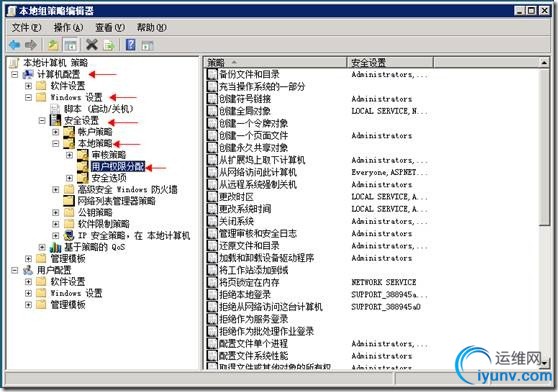The height and width of the screenshot is (392, 558).
Task: Click the Help question mark toolbar icon
Action: (x=131, y=45)
